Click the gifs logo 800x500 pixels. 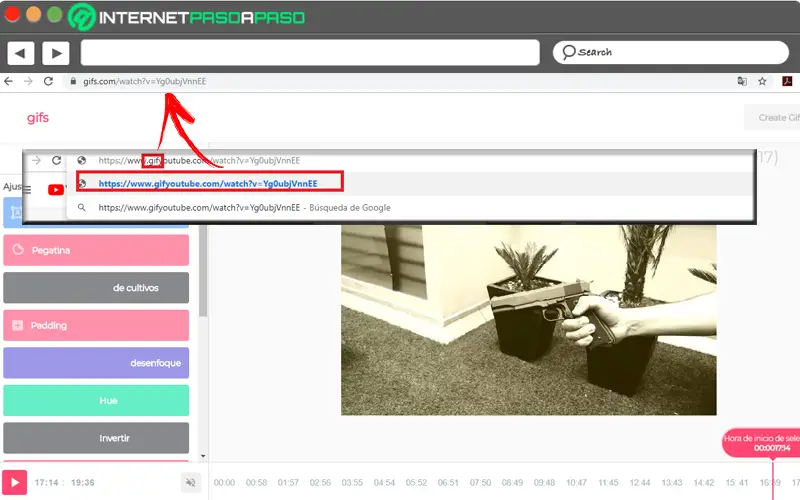[38, 117]
